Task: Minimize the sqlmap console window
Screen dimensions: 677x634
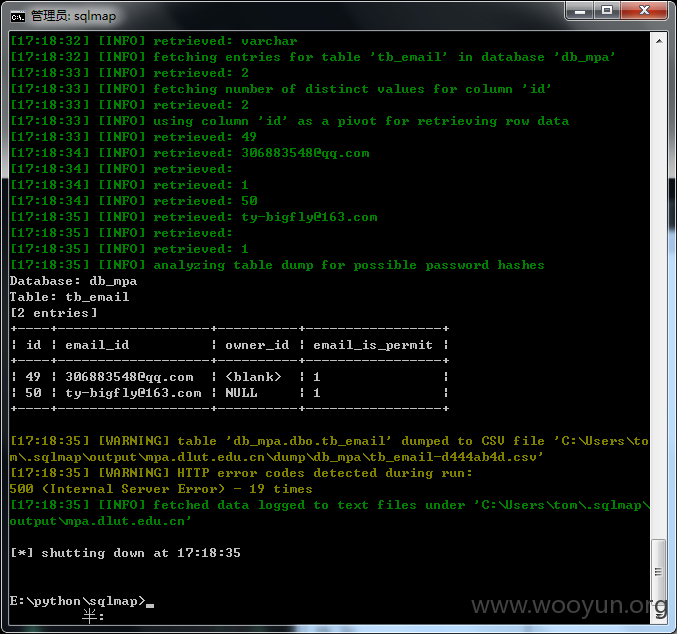Action: [x=580, y=11]
